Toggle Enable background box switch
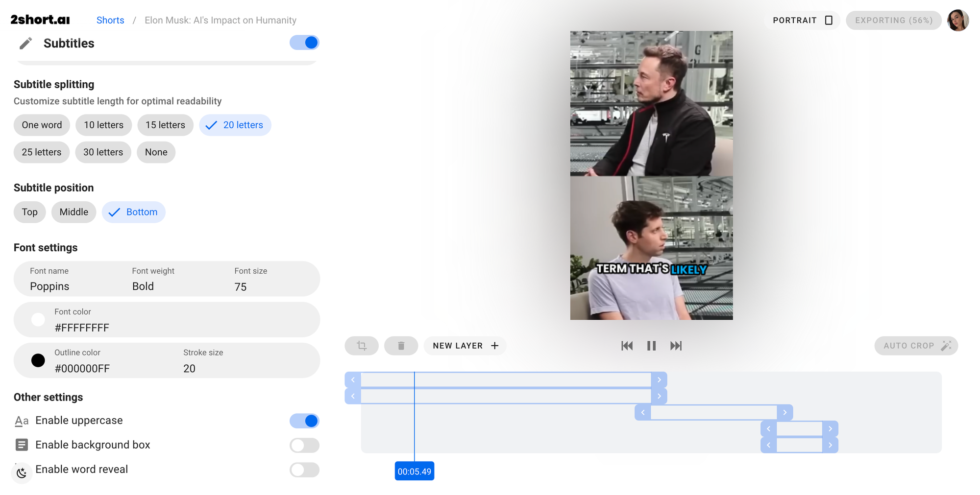The width and height of the screenshot is (980, 495). [x=304, y=445]
